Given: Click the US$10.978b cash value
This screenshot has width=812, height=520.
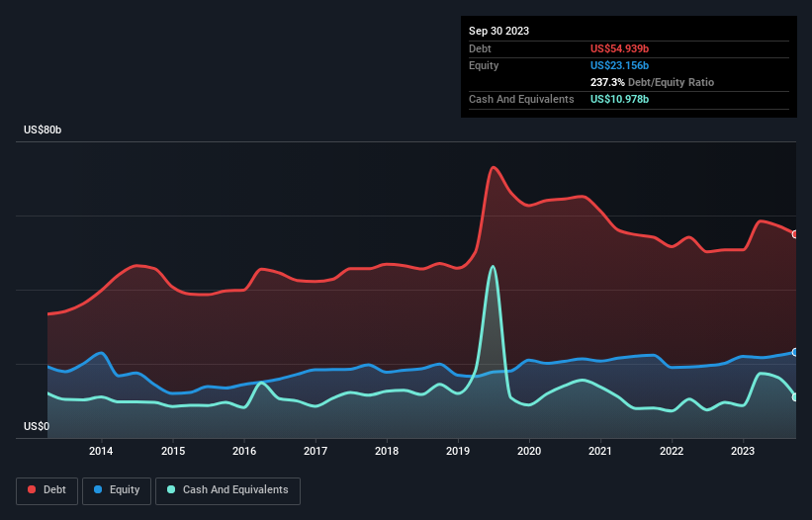Looking at the screenshot, I should coord(619,99).
